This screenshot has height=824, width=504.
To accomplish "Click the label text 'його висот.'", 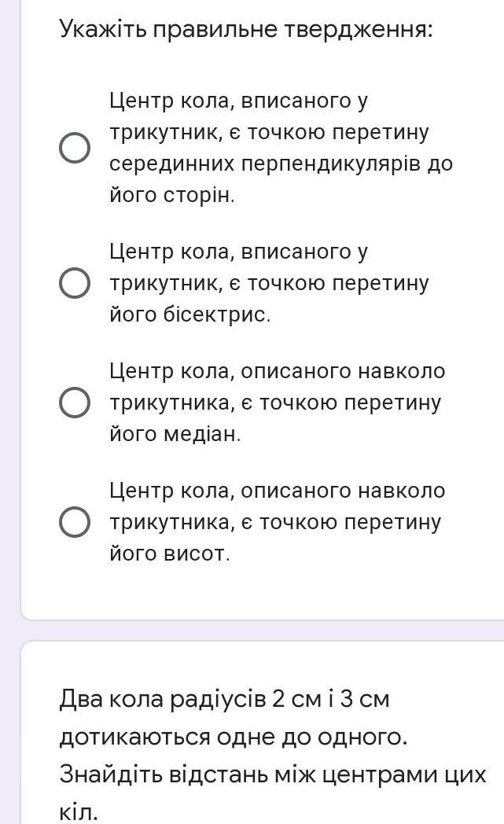I will click(170, 554).
